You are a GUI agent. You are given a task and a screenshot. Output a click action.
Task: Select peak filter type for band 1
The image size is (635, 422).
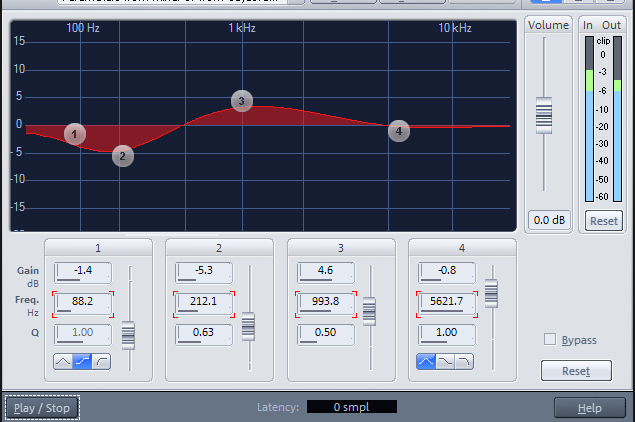point(63,361)
